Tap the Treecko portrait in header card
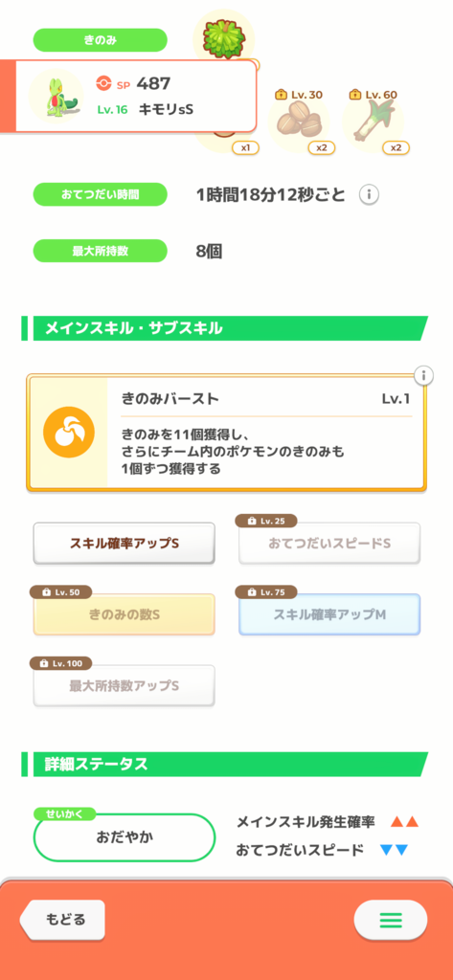 (57, 96)
